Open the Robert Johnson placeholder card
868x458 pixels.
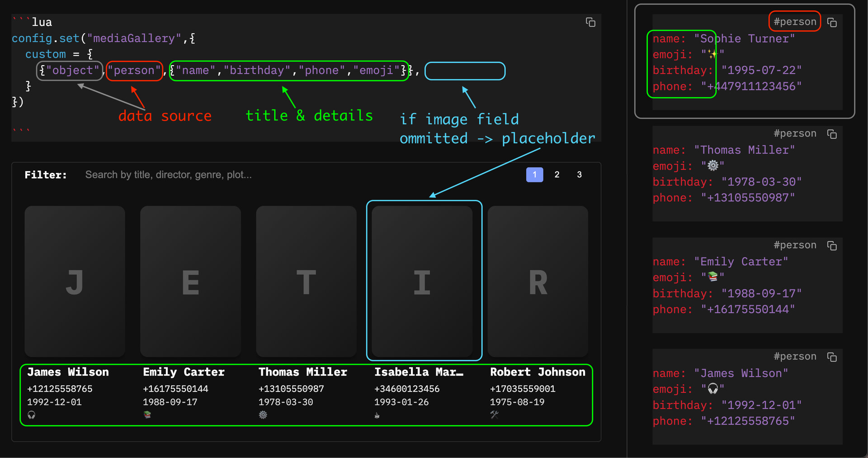pyautogui.click(x=538, y=281)
